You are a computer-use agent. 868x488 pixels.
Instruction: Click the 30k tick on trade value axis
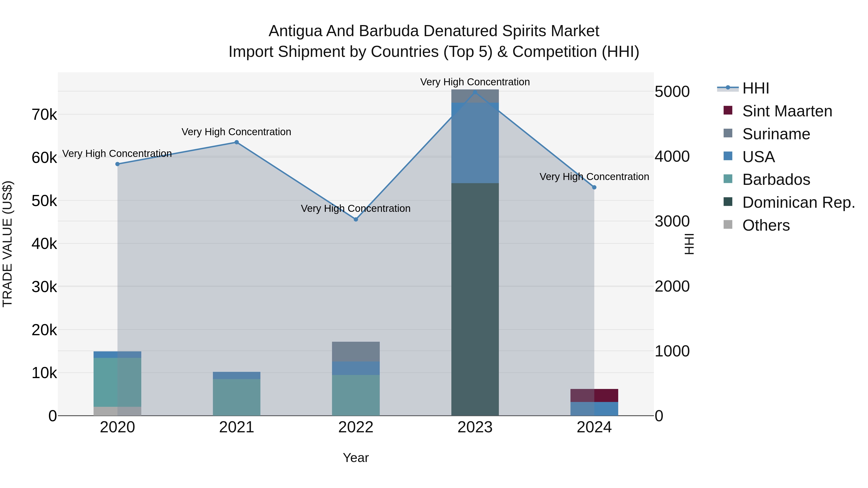pos(44,287)
